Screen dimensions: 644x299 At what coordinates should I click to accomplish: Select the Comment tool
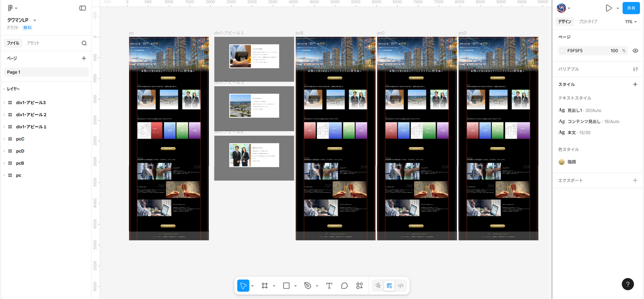pos(344,286)
